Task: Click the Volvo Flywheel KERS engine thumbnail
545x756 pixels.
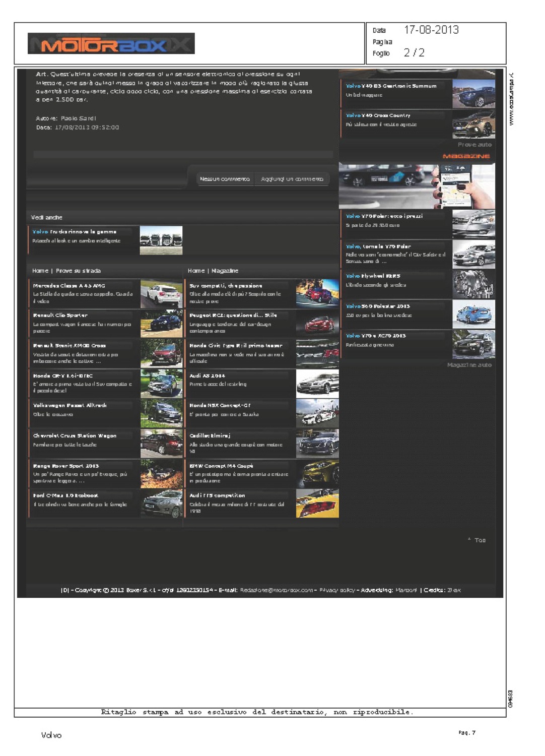Action: coord(473,284)
